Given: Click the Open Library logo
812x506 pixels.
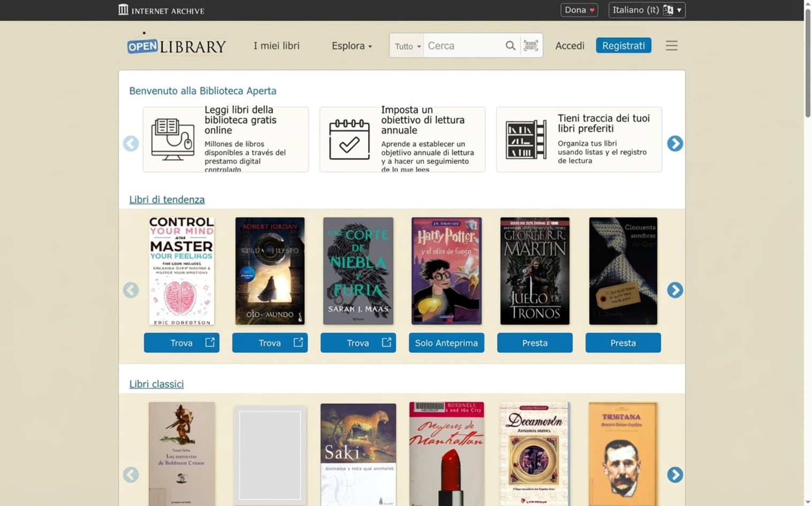Looking at the screenshot, I should click(x=177, y=45).
